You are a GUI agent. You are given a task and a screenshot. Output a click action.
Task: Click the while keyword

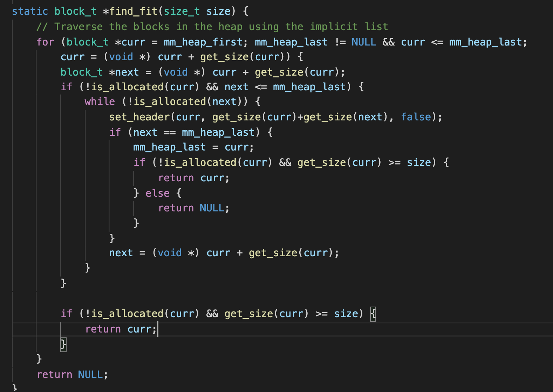tap(100, 101)
